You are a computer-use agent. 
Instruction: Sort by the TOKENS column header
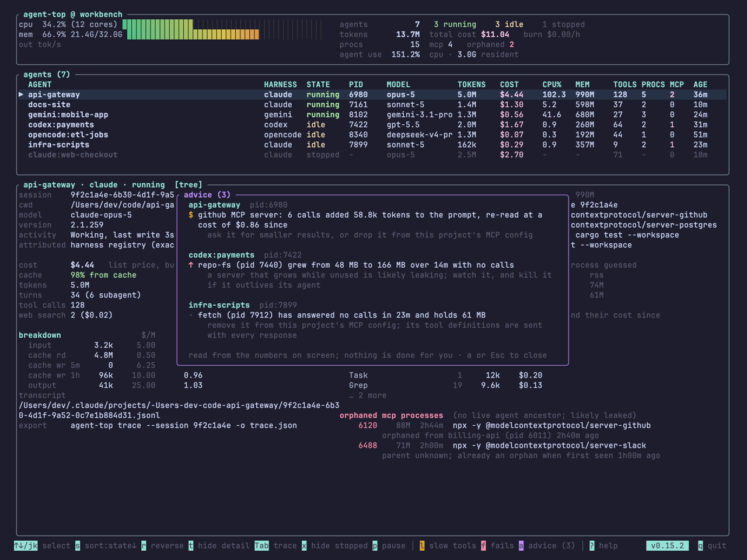[472, 85]
